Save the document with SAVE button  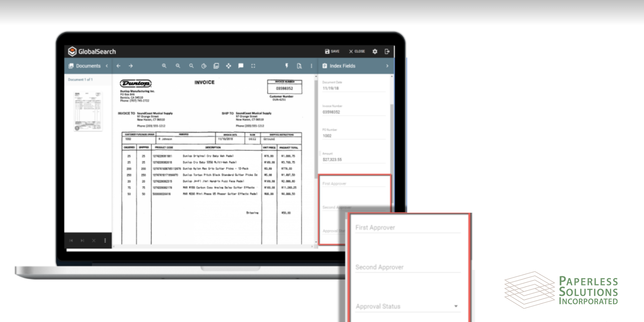[x=332, y=51]
